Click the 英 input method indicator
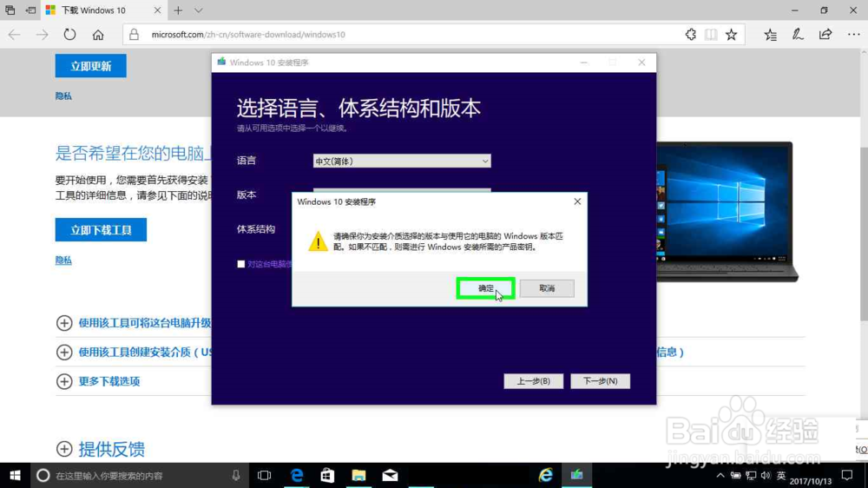868x488 pixels. point(781,475)
